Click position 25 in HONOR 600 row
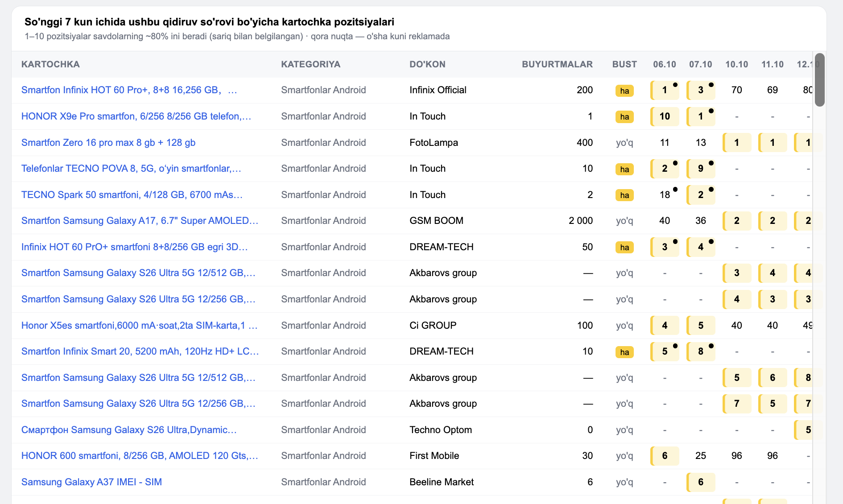Image resolution: width=843 pixels, height=504 pixels. tap(701, 456)
